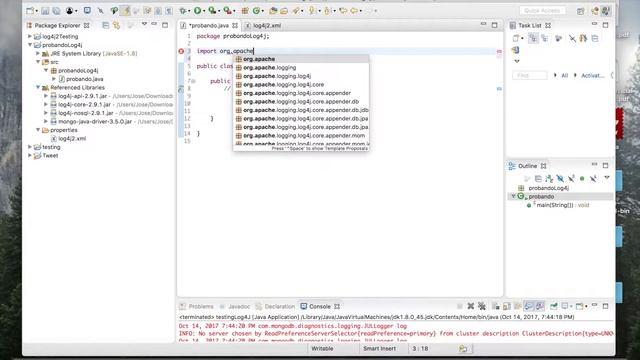The height and width of the screenshot is (360, 640).
Task: Click the Collapse All icon in the Task List toolbar
Action: 595,38
